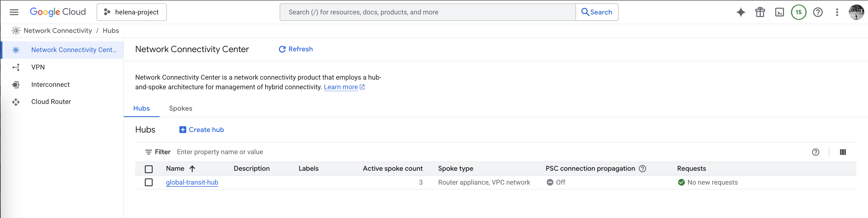Image resolution: width=868 pixels, height=218 pixels.
Task: Open notifications badge showing 15
Action: tap(798, 12)
